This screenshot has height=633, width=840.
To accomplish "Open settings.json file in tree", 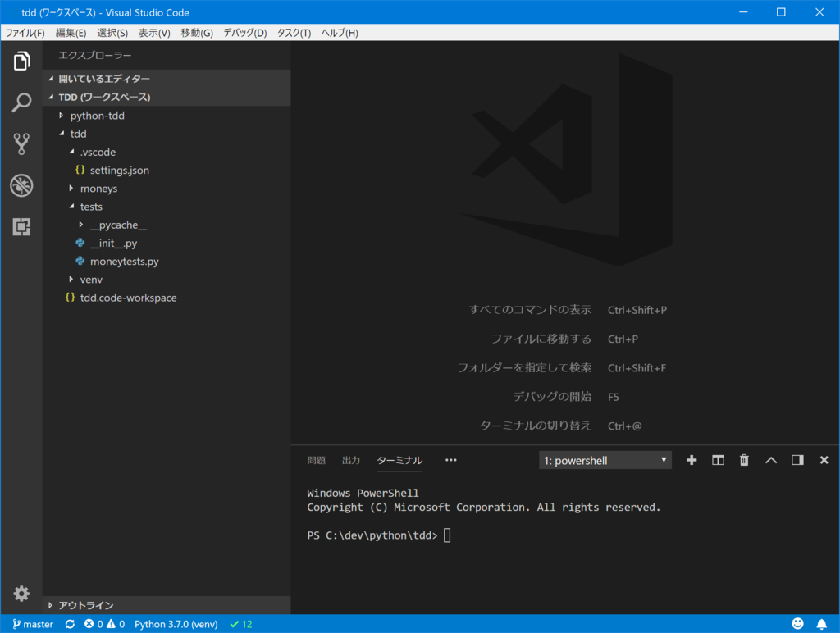I will click(166, 171).
